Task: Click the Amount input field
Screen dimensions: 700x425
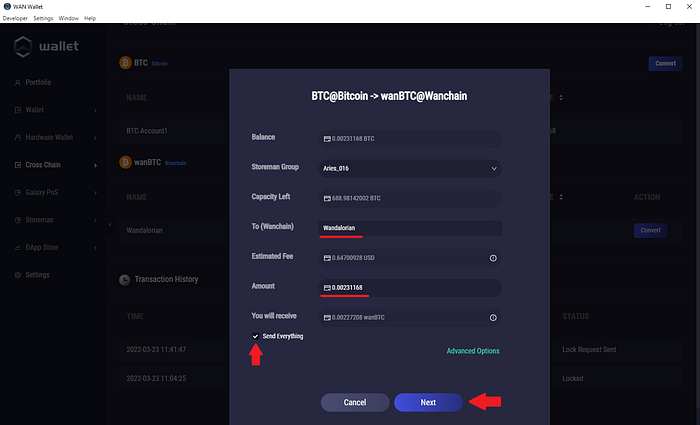Action: coord(408,288)
